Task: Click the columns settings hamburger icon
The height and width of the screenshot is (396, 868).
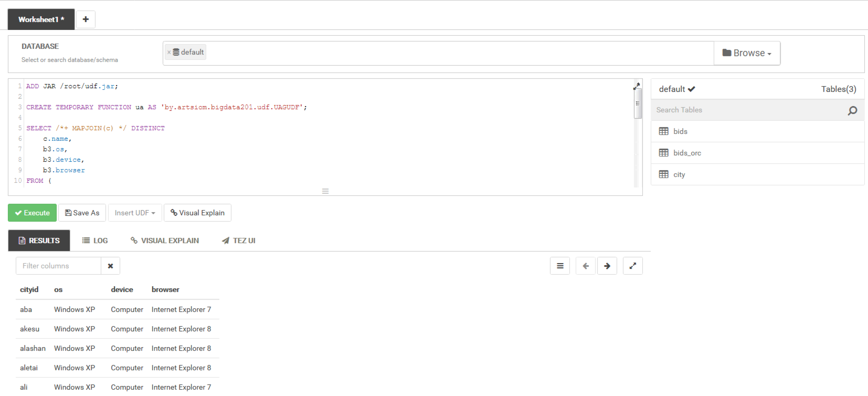Action: pos(560,266)
